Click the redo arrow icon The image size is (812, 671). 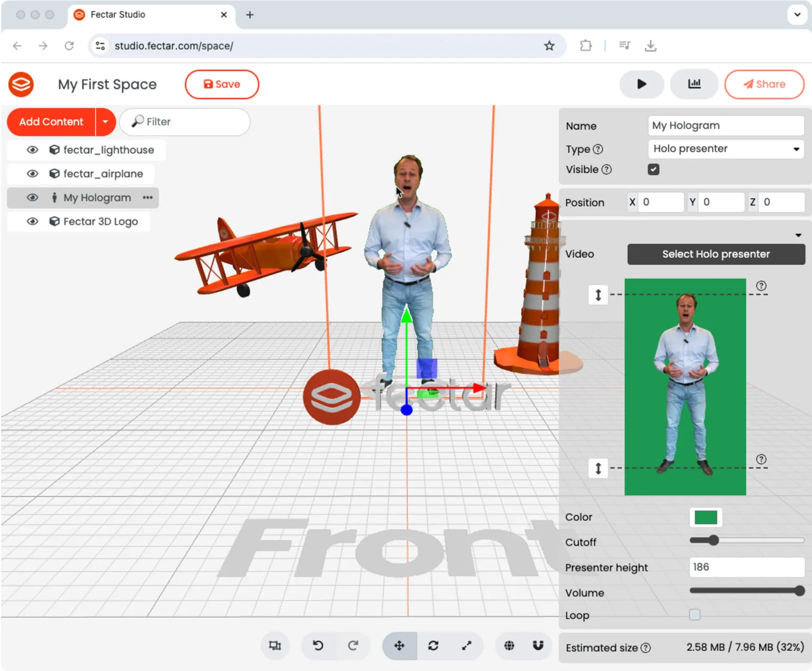(x=353, y=646)
